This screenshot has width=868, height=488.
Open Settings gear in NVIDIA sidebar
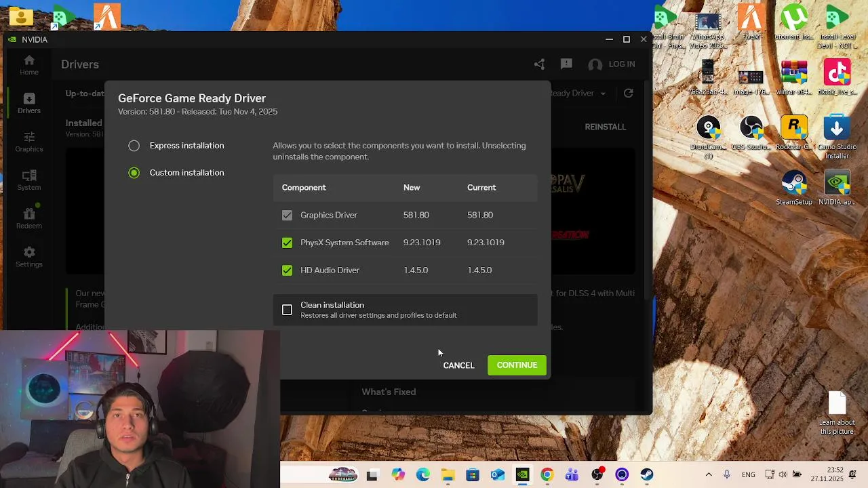click(29, 258)
